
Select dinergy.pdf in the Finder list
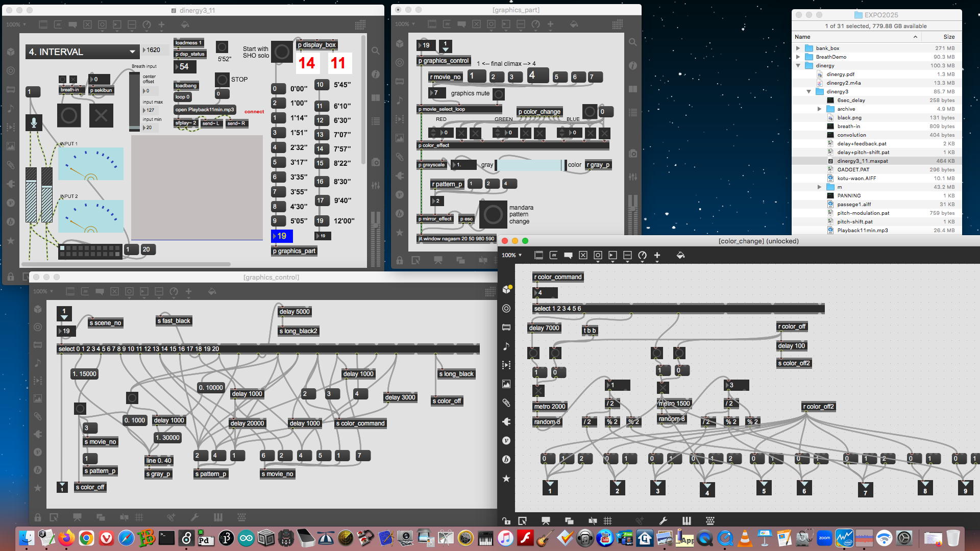click(x=840, y=74)
